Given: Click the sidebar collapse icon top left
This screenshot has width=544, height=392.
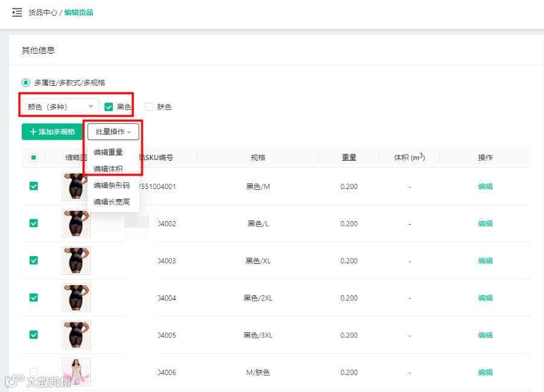Looking at the screenshot, I should pos(17,12).
